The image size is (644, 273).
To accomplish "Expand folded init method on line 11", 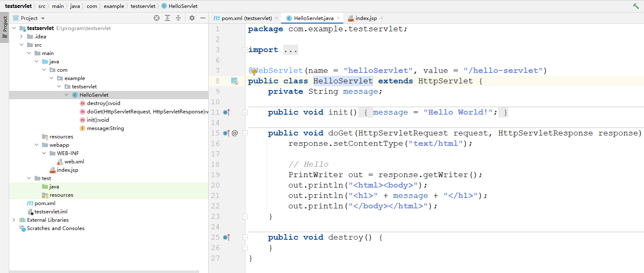I will click(245, 112).
